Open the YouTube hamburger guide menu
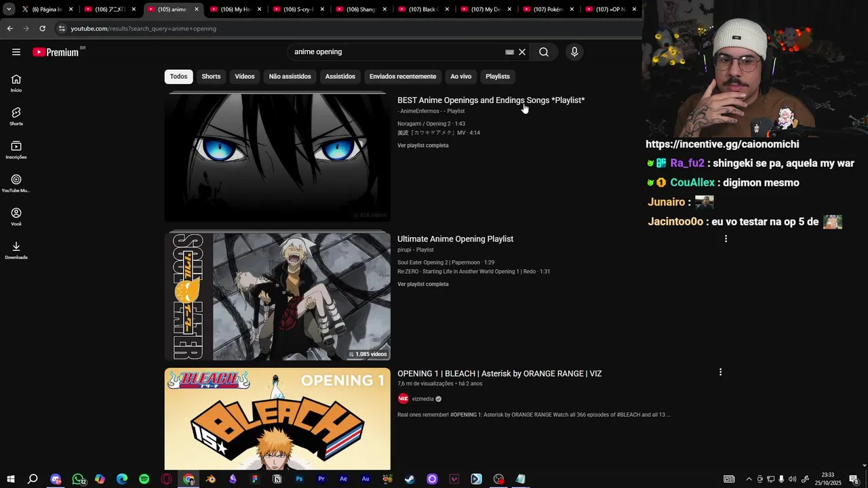Viewport: 868px width, 488px height. pos(16,52)
